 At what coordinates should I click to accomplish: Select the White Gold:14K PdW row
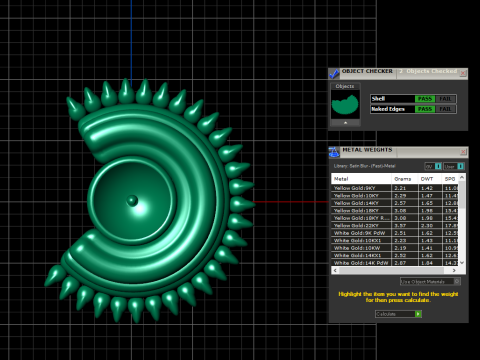coord(395,263)
